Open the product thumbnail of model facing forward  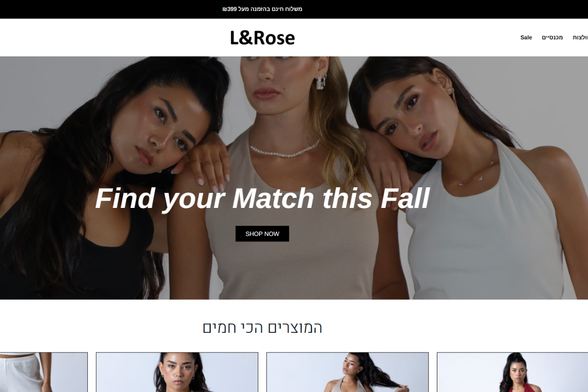click(x=177, y=372)
